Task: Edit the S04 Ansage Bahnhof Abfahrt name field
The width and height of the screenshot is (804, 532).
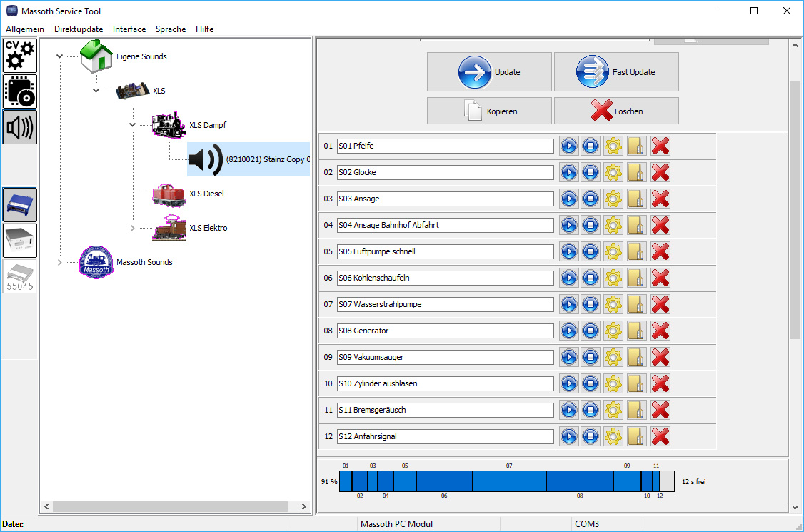Action: [445, 225]
